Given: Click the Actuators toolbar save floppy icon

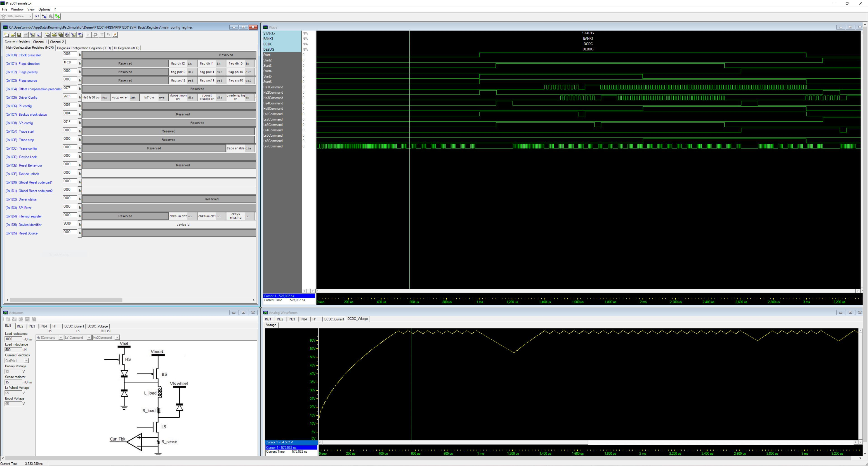Looking at the screenshot, I should tap(28, 319).
